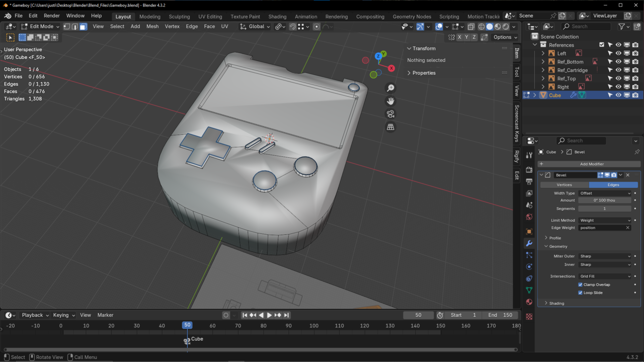Viewport: 644px width, 362px height.
Task: Click the pan hand viewport gizmo
Action: coord(390,101)
